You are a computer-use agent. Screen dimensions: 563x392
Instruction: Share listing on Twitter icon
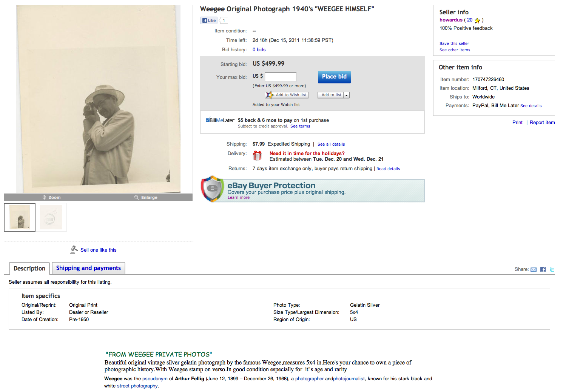552,269
